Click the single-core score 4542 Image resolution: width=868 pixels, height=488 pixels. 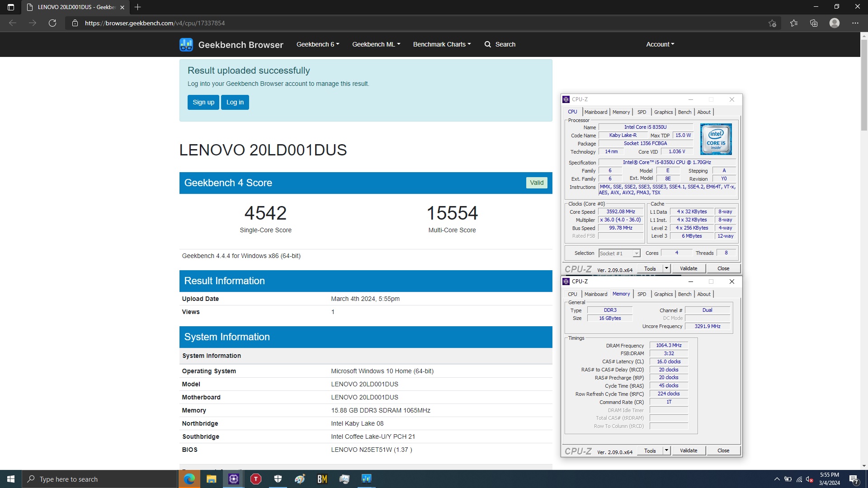[x=265, y=213]
